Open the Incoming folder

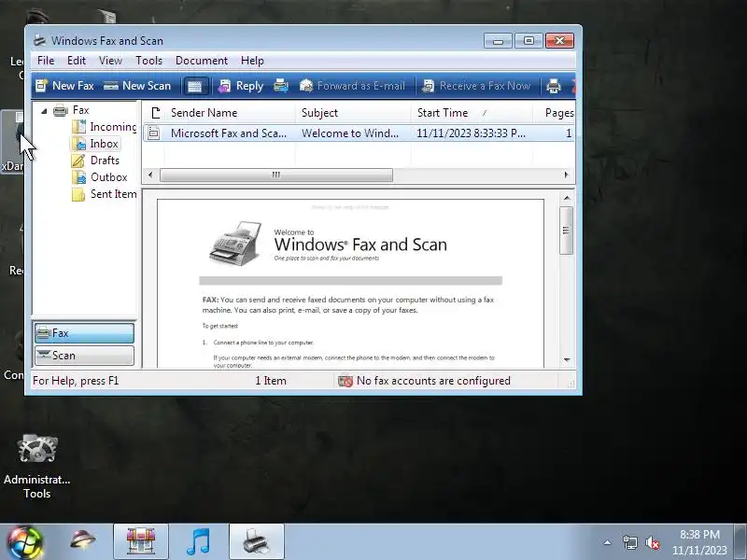pyautogui.click(x=113, y=127)
